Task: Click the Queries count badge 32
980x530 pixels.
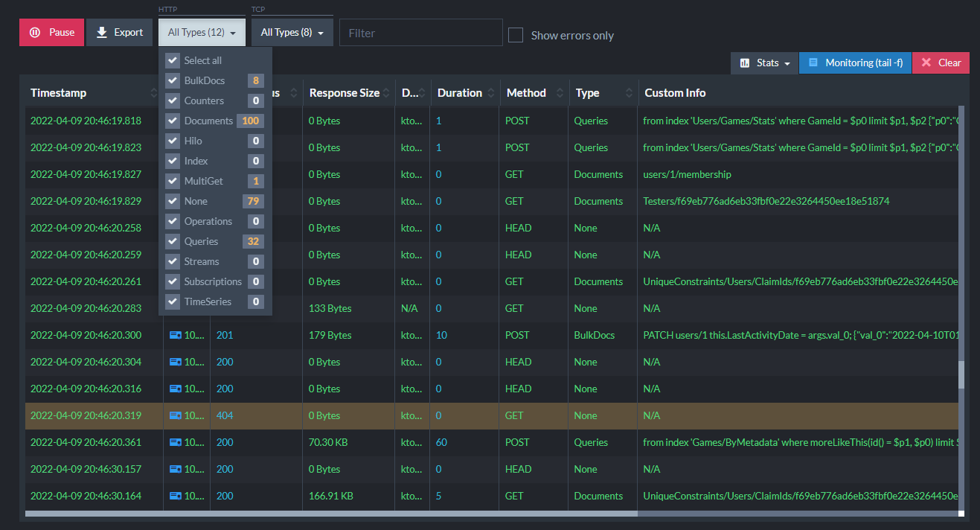Action: (253, 241)
